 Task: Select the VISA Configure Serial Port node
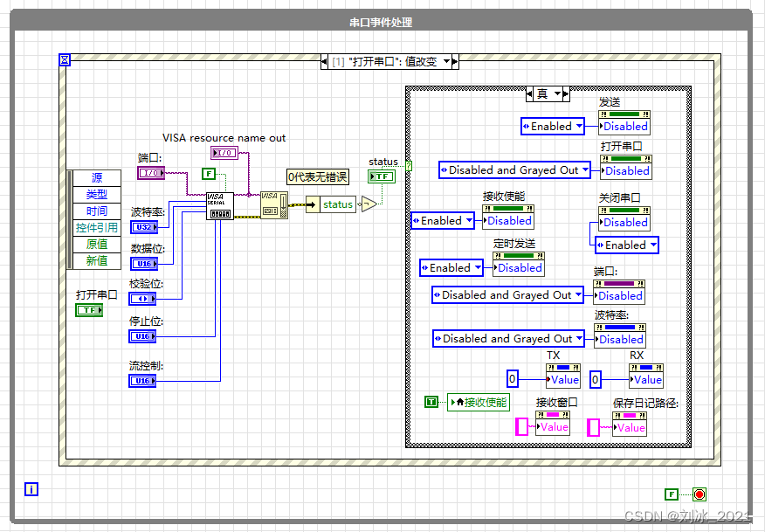[x=218, y=204]
